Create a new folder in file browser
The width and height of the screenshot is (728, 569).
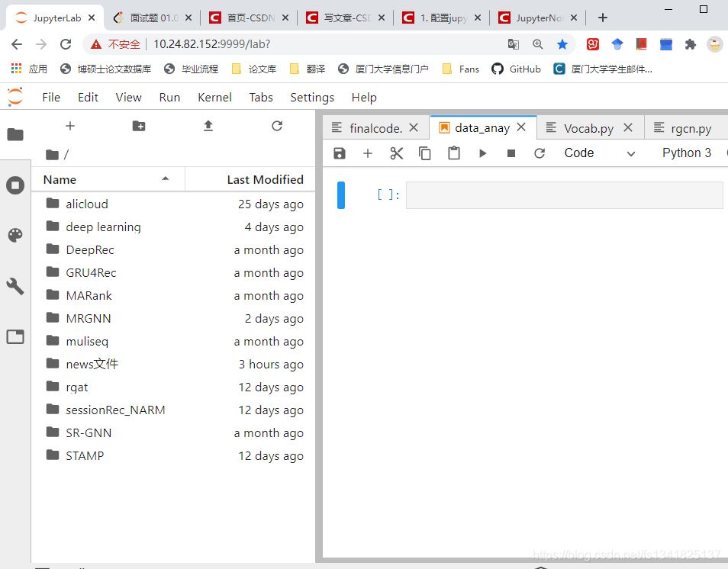tap(139, 126)
